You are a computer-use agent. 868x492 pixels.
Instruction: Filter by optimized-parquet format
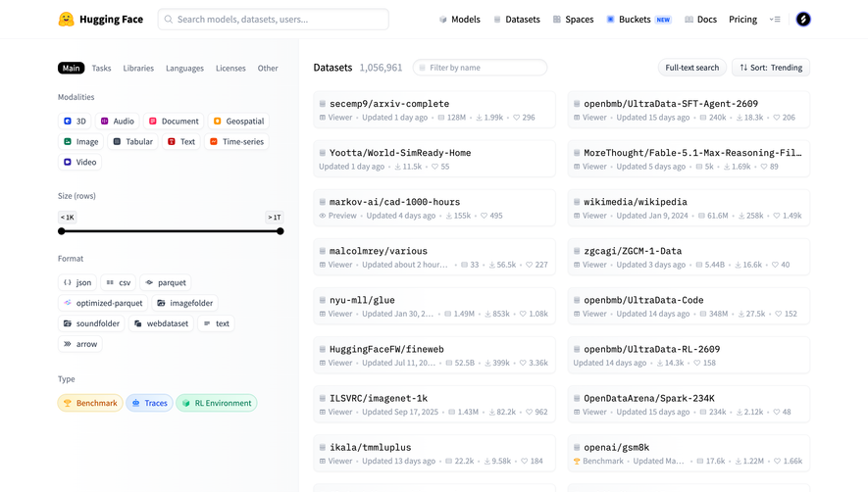(x=103, y=303)
